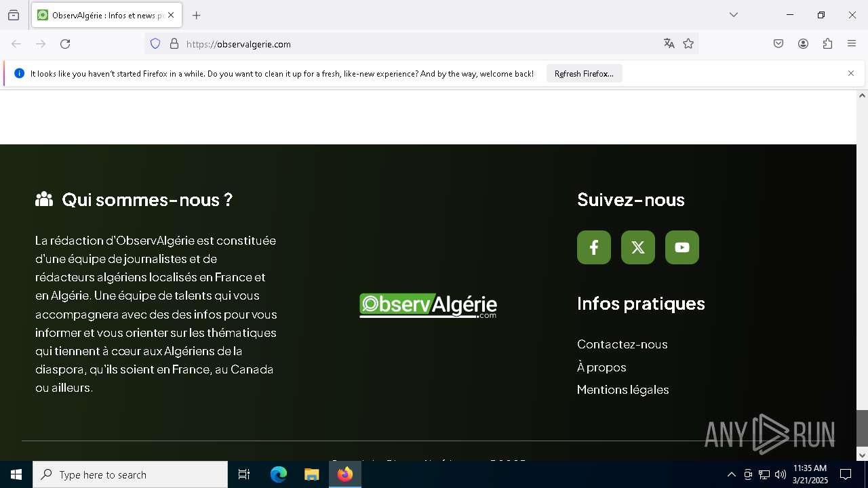Open the Firefox account icon

click(x=803, y=44)
